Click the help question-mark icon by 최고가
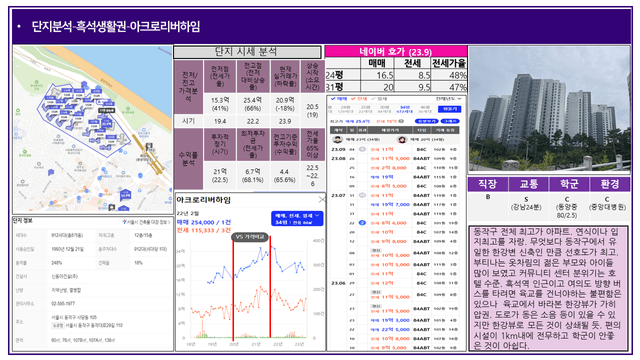 (401, 121)
